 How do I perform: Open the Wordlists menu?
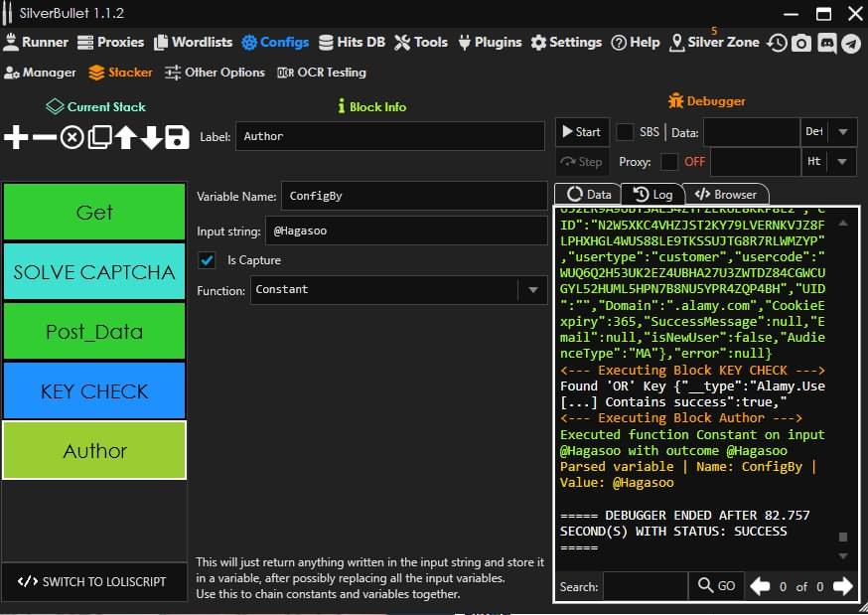(x=192, y=43)
